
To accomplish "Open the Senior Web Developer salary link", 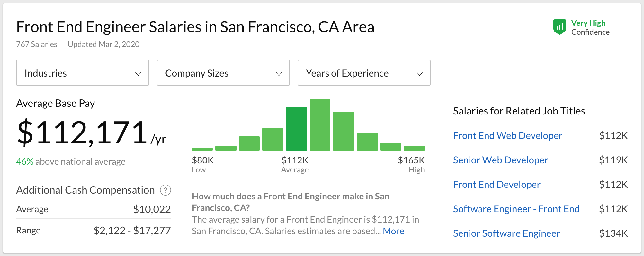I will (500, 160).
